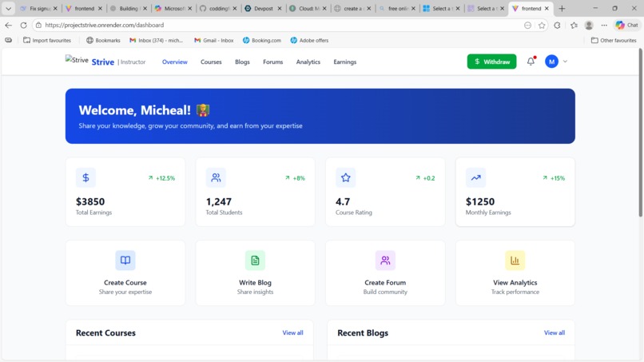
Task: Click the site info lock icon
Action: point(38,25)
